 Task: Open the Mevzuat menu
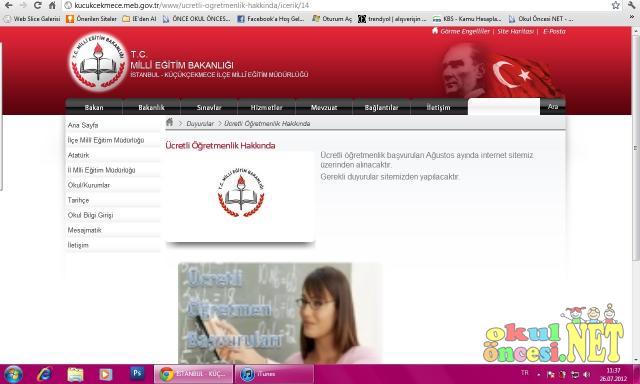[324, 107]
